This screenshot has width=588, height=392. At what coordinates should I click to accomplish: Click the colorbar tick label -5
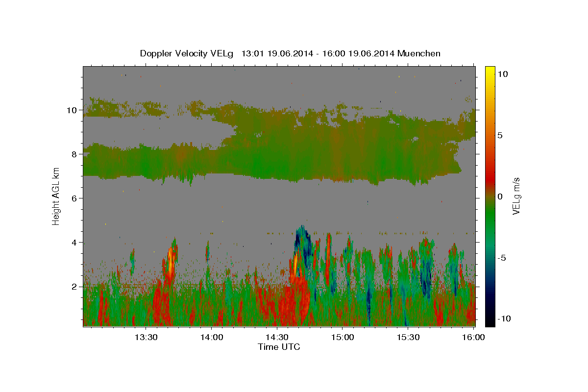coord(502,258)
